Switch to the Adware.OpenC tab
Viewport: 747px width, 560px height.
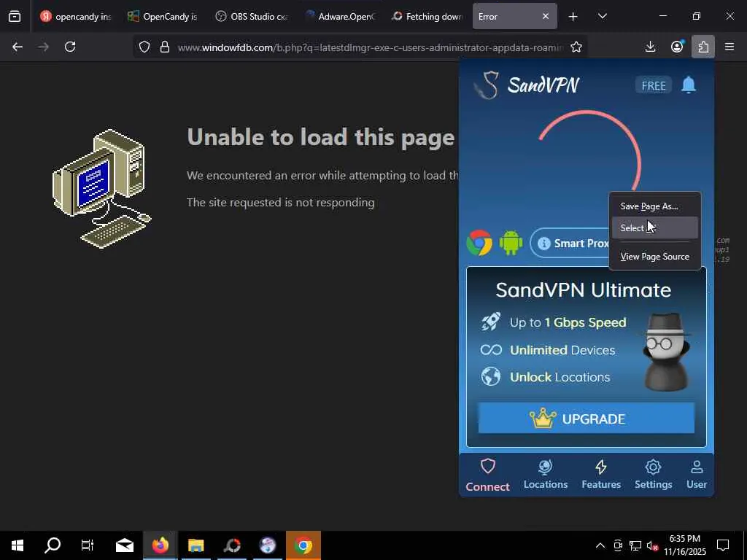338,17
